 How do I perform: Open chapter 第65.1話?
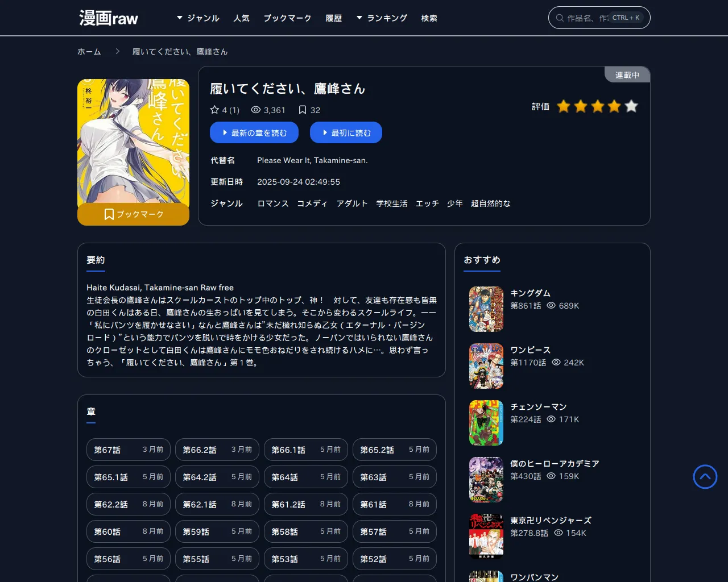point(129,477)
